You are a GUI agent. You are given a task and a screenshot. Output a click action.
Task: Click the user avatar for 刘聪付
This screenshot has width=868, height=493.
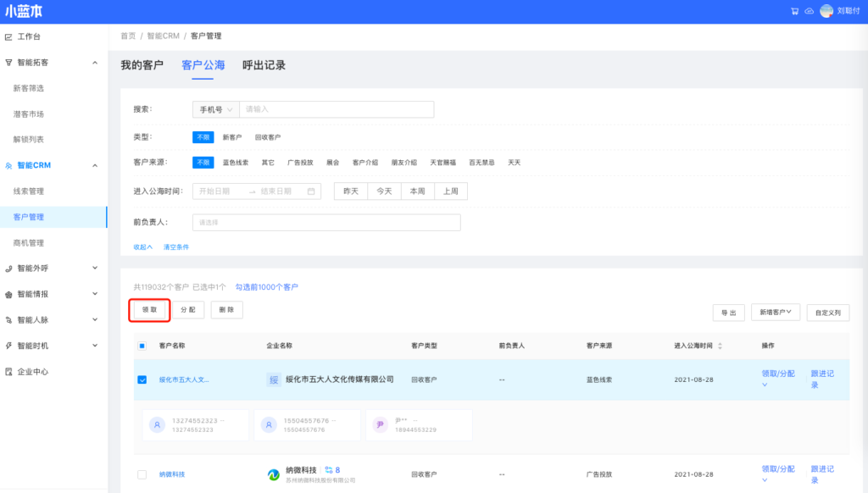826,11
